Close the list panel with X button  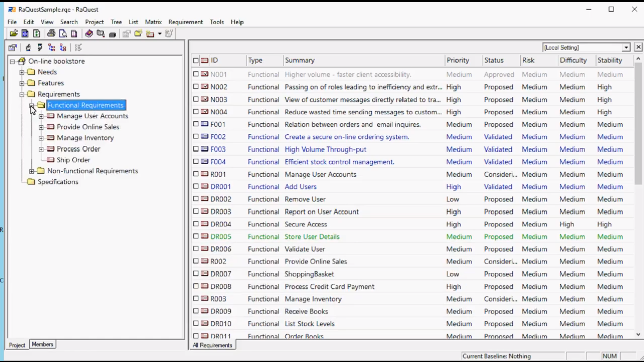click(x=638, y=47)
